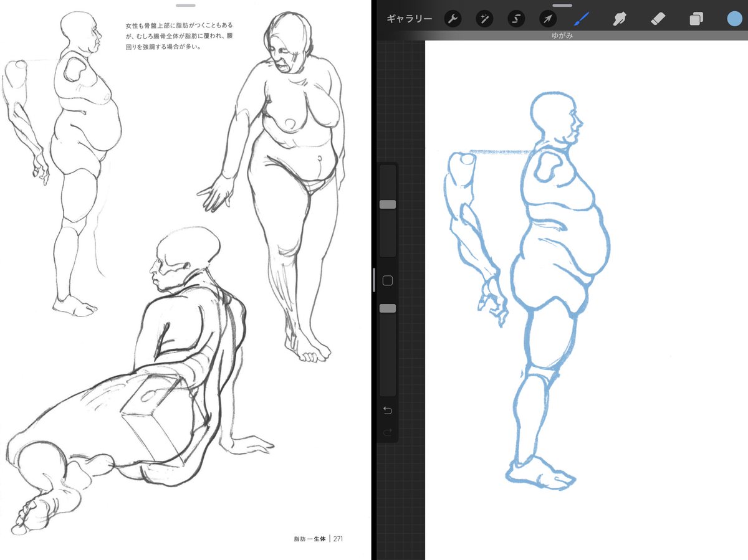Open the Gallery (ギャラリー) button
This screenshot has width=748, height=560.
coord(409,19)
